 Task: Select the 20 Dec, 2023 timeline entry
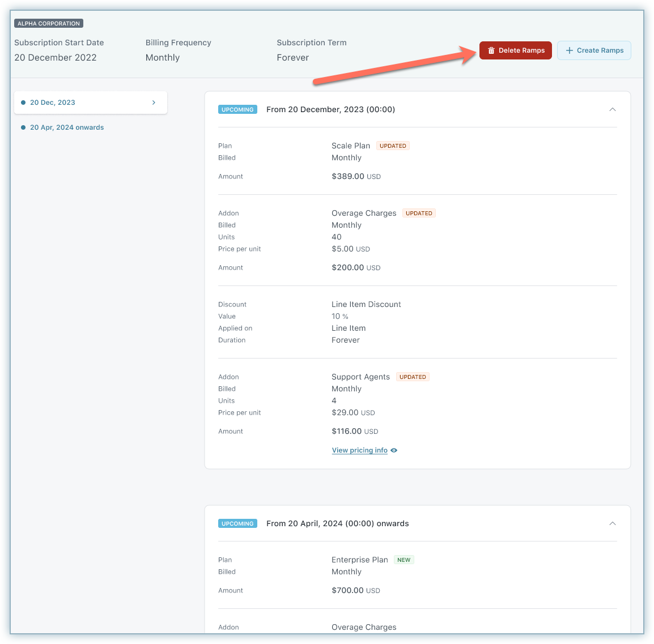53,103
